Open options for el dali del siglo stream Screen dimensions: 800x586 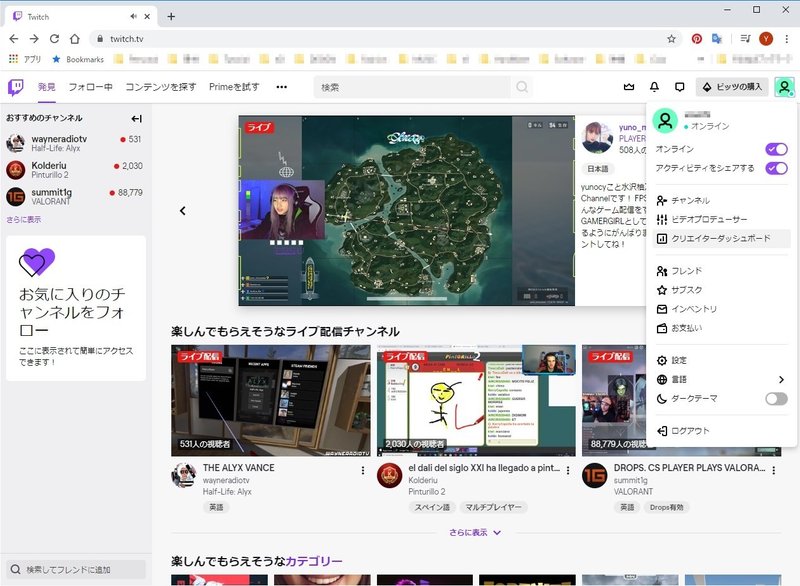point(568,470)
